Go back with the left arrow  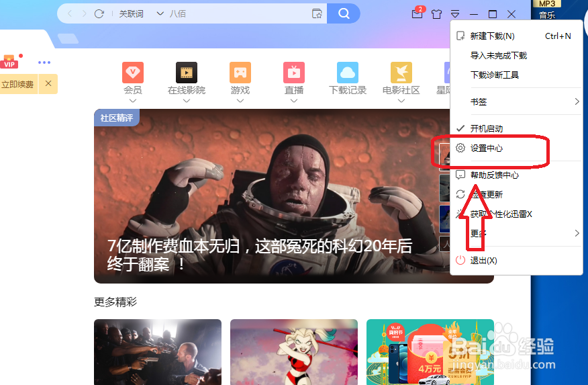[70, 14]
